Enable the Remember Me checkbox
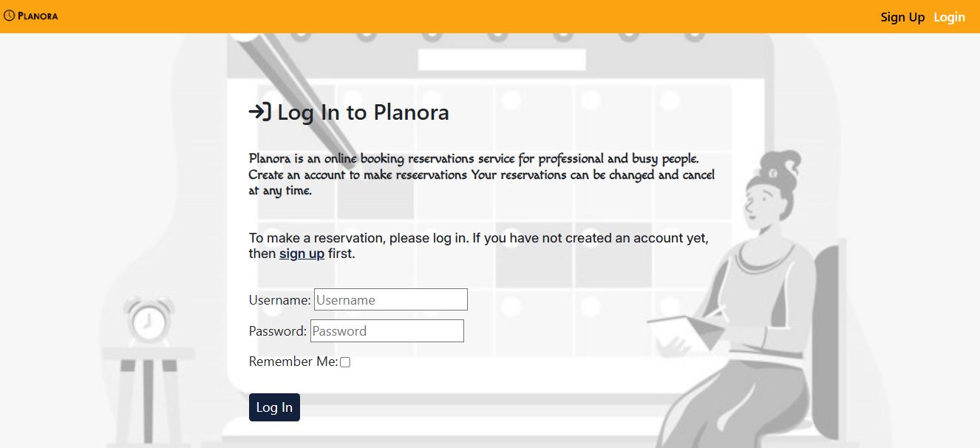Image resolution: width=980 pixels, height=448 pixels. [345, 362]
